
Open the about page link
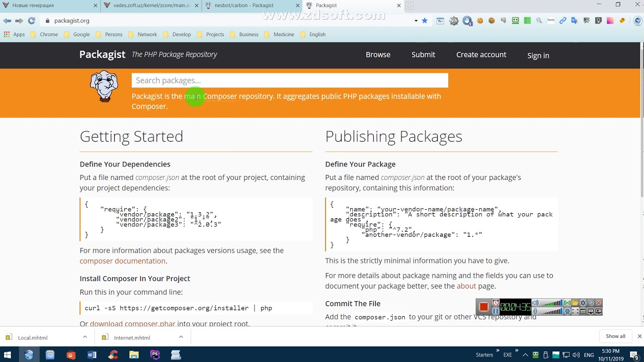tap(466, 286)
